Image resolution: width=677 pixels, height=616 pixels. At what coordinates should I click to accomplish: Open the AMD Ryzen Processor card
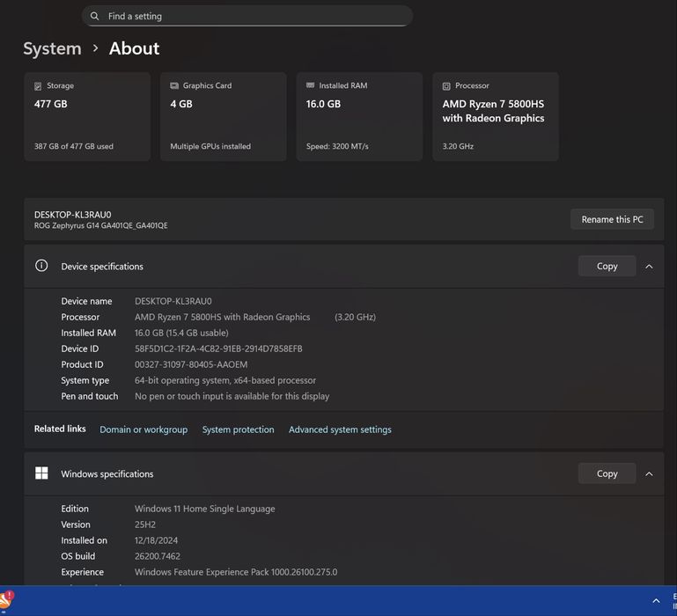(x=496, y=116)
